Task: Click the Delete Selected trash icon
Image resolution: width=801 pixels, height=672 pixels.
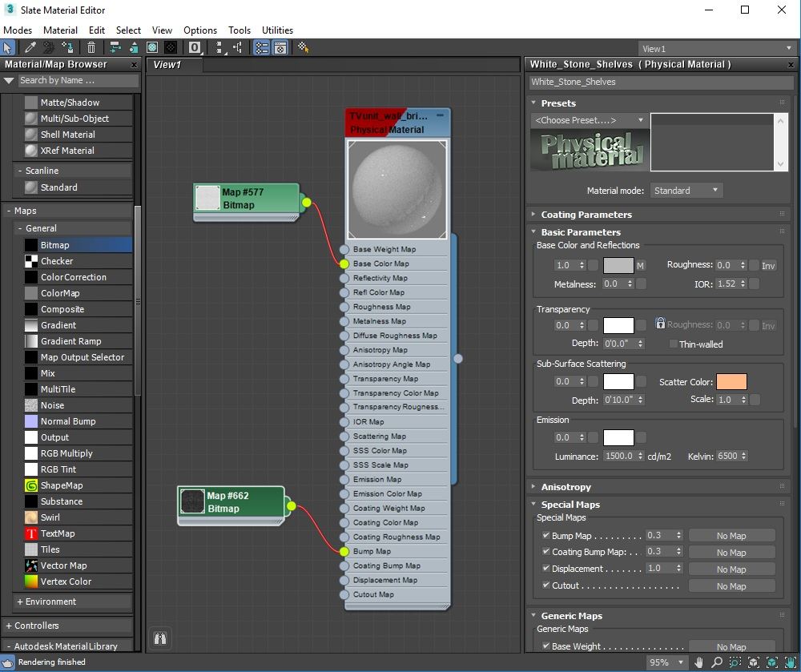Action: pos(92,47)
